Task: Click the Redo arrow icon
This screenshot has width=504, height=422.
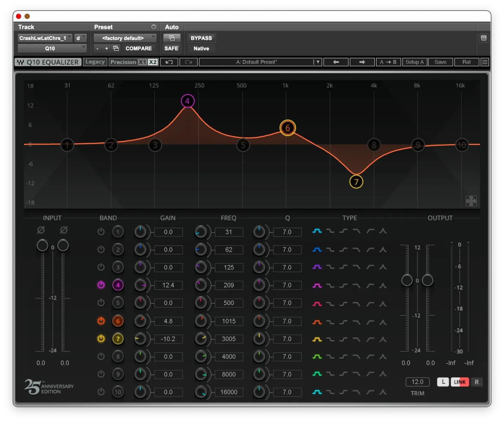Action: (x=189, y=62)
